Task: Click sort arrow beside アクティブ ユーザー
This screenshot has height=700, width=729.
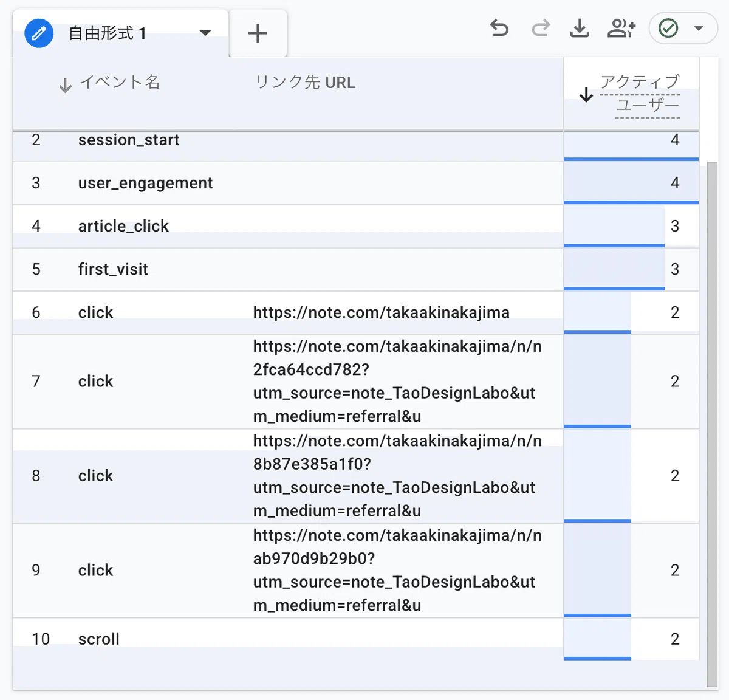Action: click(586, 95)
